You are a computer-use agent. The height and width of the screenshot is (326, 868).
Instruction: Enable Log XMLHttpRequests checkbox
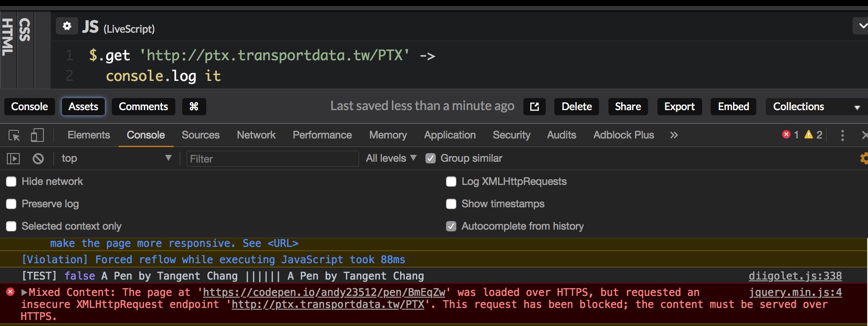(451, 181)
